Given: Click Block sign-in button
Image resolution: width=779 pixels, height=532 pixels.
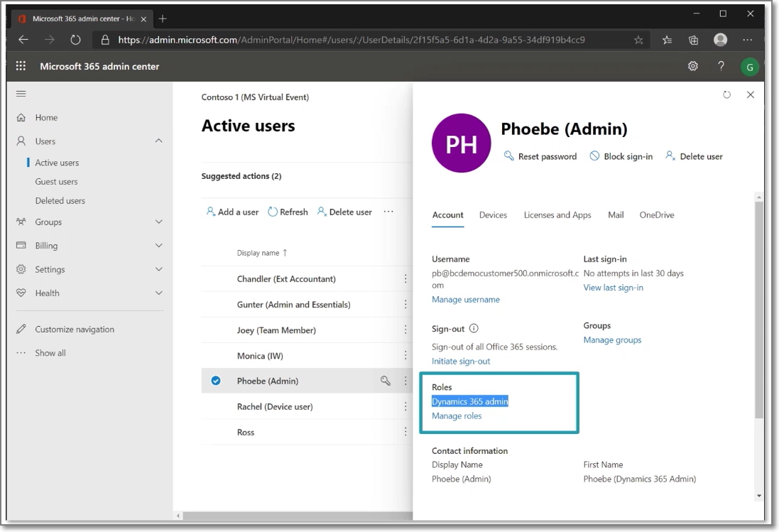Looking at the screenshot, I should 621,156.
